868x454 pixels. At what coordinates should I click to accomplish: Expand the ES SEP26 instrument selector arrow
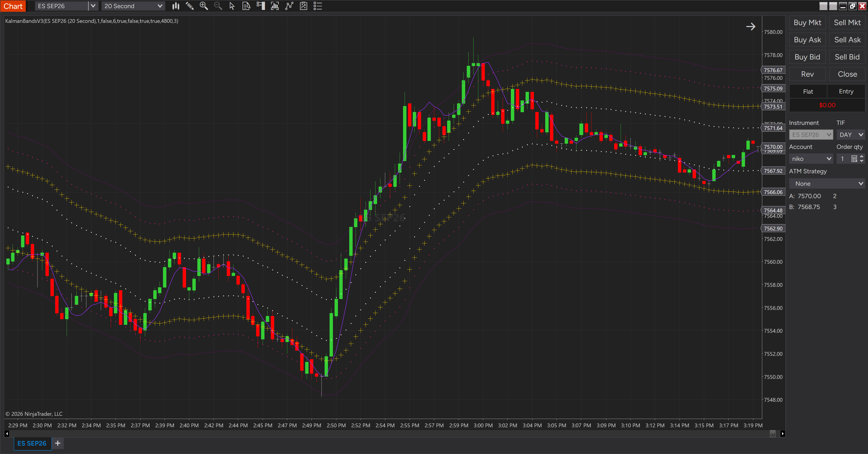pos(93,6)
